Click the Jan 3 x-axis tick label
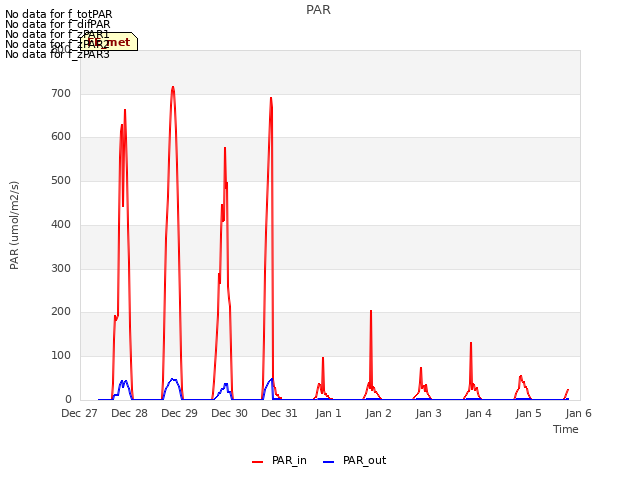This screenshot has height=480, width=640. click(x=429, y=413)
